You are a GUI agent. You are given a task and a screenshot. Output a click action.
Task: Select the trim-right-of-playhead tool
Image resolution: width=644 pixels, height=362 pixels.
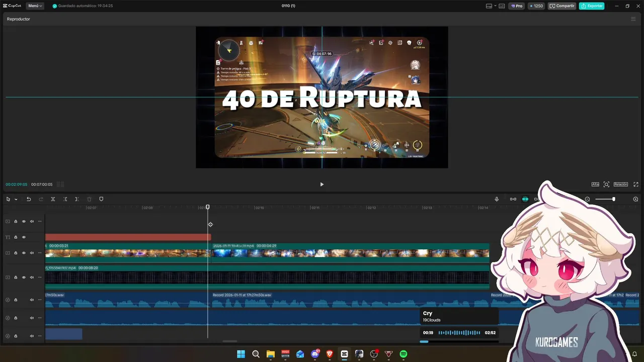(x=77, y=199)
